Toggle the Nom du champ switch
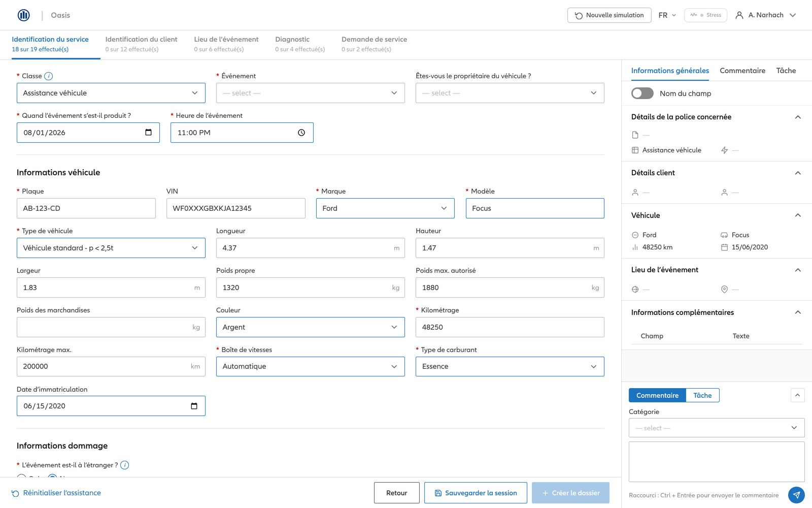The image size is (812, 508). 642,93
